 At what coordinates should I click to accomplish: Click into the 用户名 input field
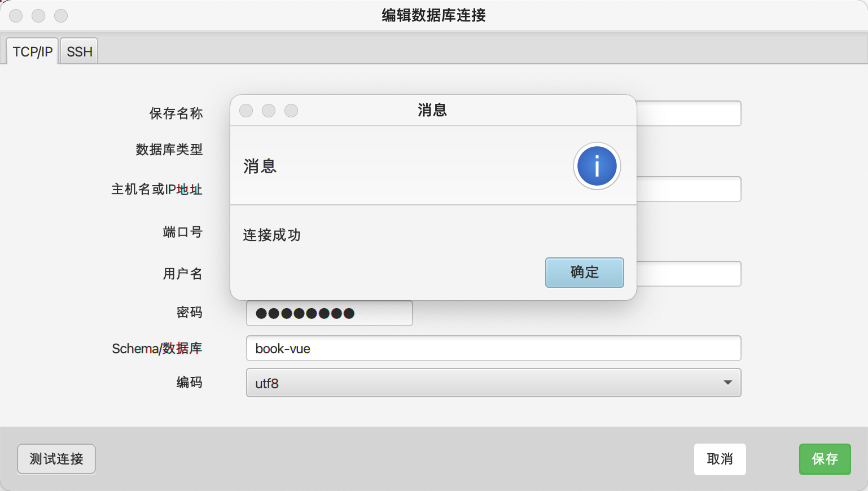[x=689, y=274]
